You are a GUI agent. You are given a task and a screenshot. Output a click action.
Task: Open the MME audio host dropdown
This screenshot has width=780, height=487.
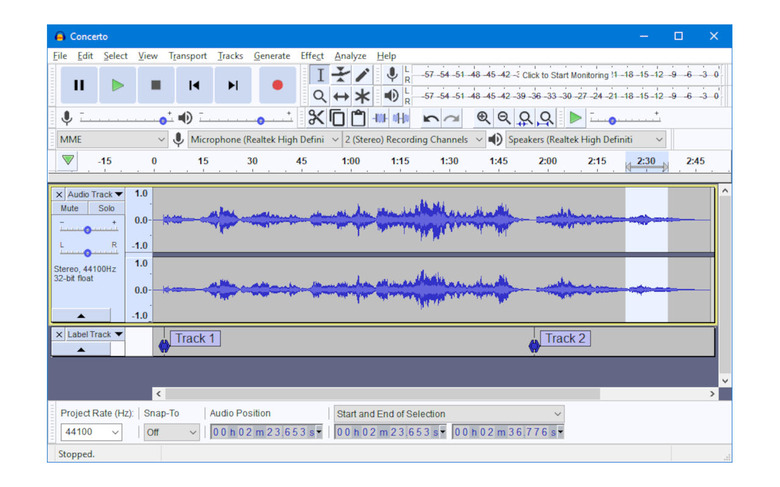pyautogui.click(x=111, y=140)
